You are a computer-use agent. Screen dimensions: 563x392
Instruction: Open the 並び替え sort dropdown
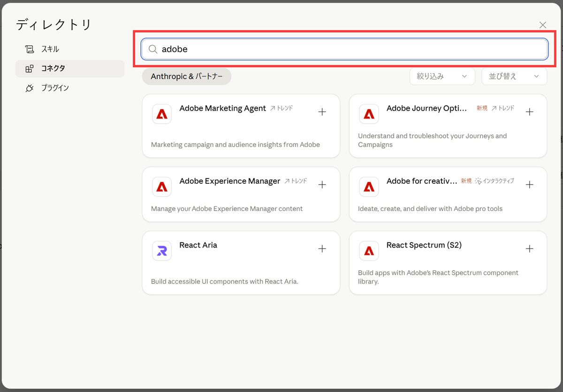click(514, 76)
